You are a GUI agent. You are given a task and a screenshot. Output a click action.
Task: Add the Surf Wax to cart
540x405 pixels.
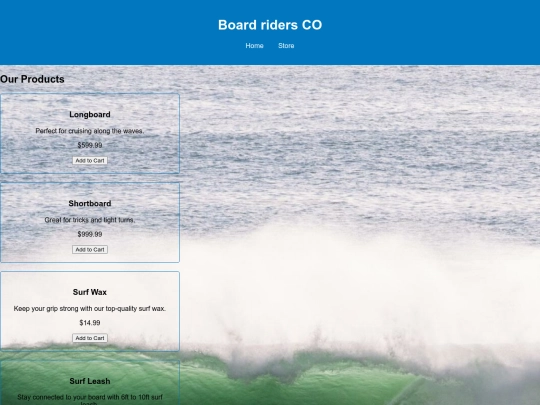90,338
